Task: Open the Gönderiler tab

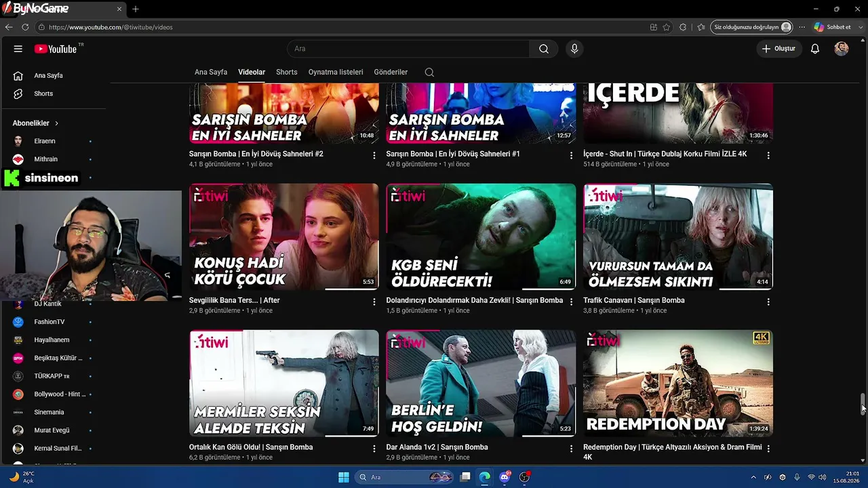Action: tap(391, 72)
